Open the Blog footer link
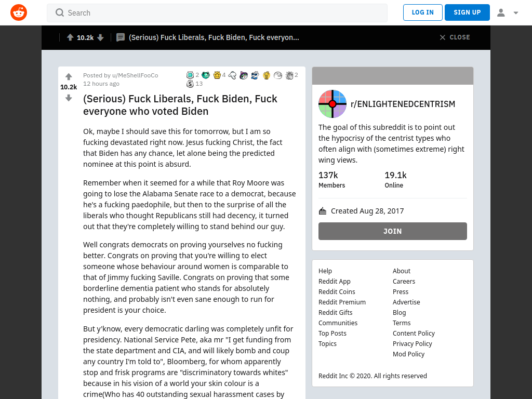This screenshot has height=399, width=532. (399, 312)
